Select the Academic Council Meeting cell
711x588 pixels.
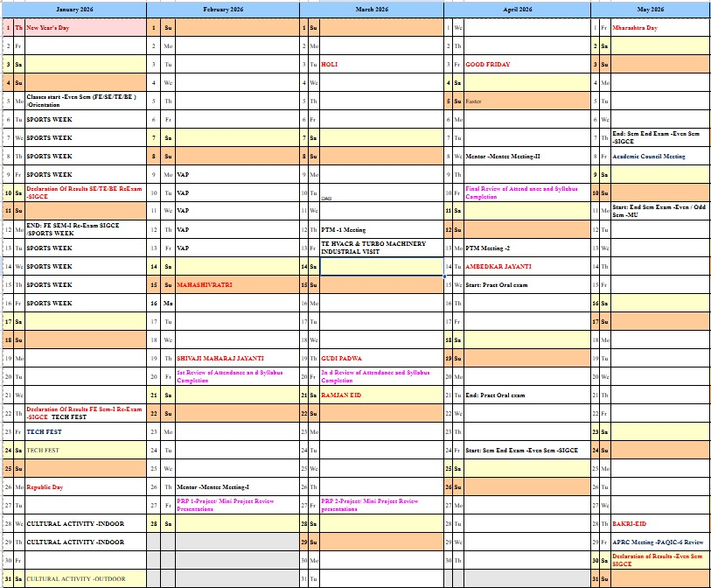point(659,157)
